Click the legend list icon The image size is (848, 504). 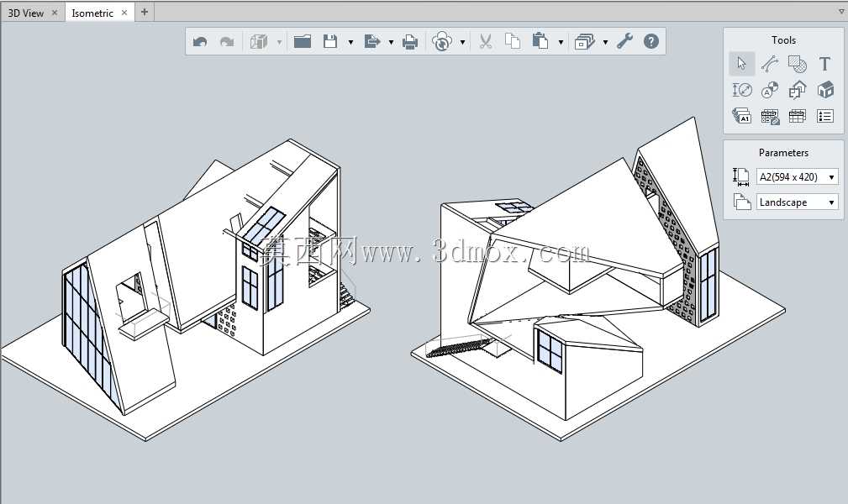[x=825, y=116]
